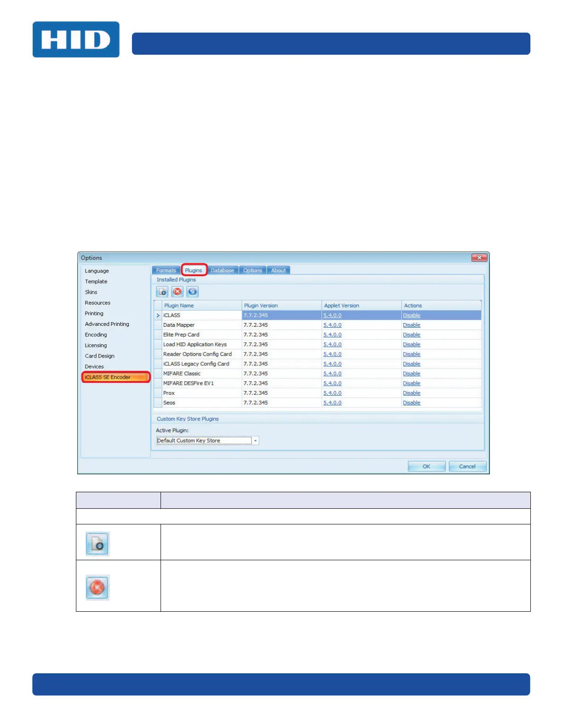
Task: Click the Applet Version column header
Action: pyautogui.click(x=362, y=306)
